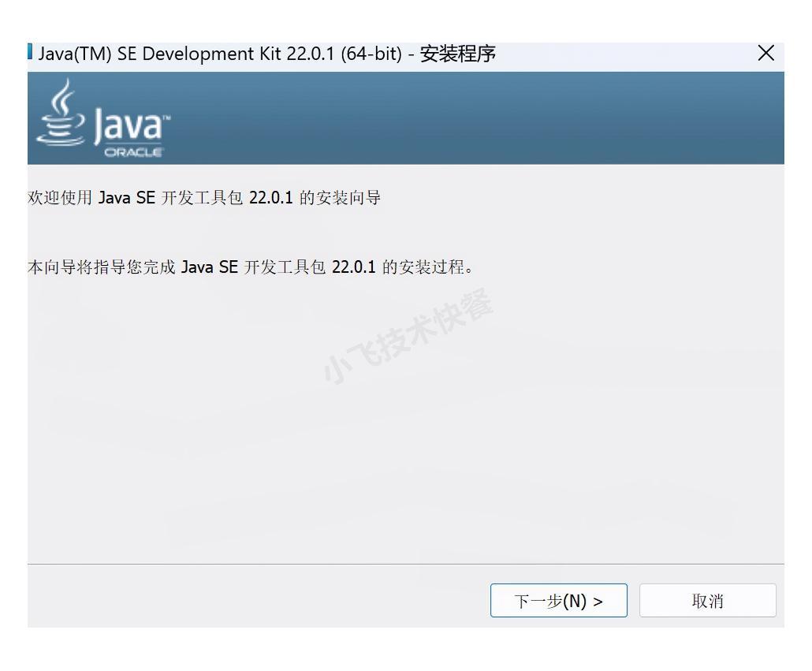Click the 安装程序 text in the title bar
The image size is (812, 671).
click(457, 54)
